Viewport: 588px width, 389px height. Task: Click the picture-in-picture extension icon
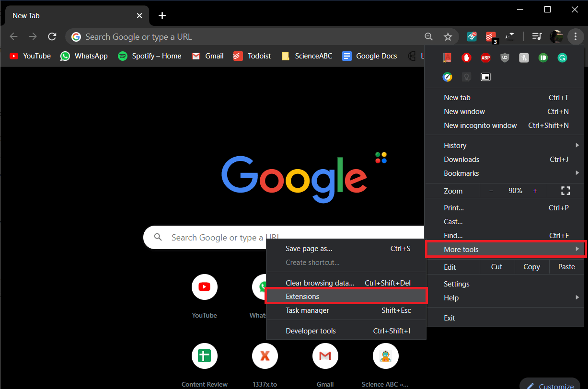point(485,77)
